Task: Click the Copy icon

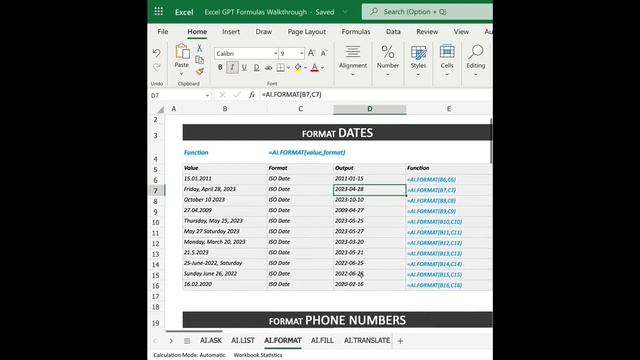Action: point(200,60)
